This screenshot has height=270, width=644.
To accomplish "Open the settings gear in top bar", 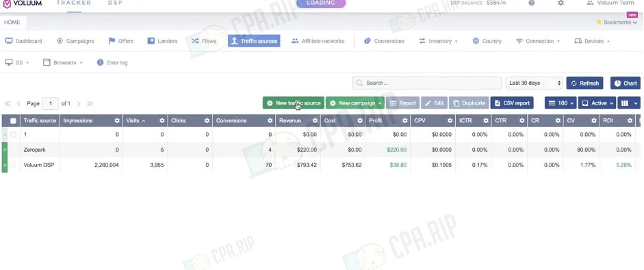I will (x=561, y=3).
